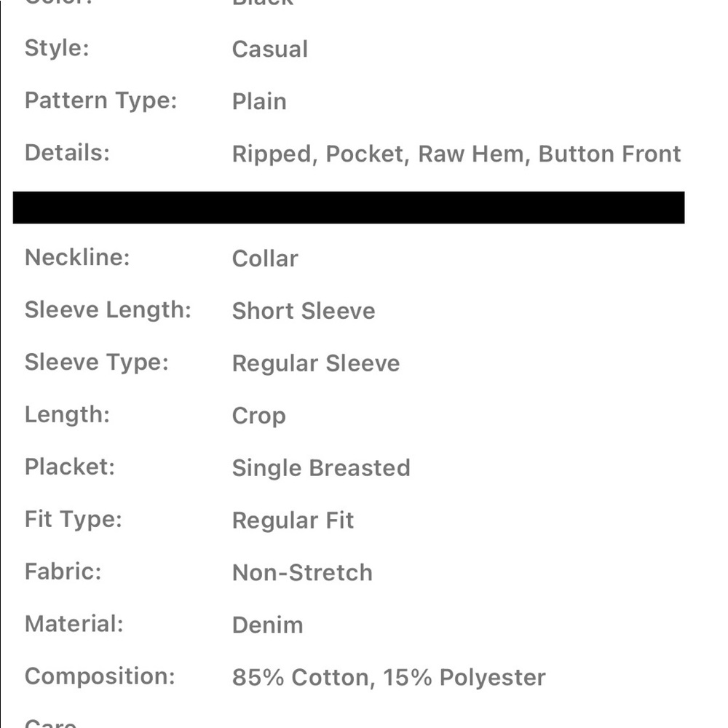This screenshot has width=728, height=728.
Task: Click the "Sleeve Length:" label
Action: click(x=108, y=310)
